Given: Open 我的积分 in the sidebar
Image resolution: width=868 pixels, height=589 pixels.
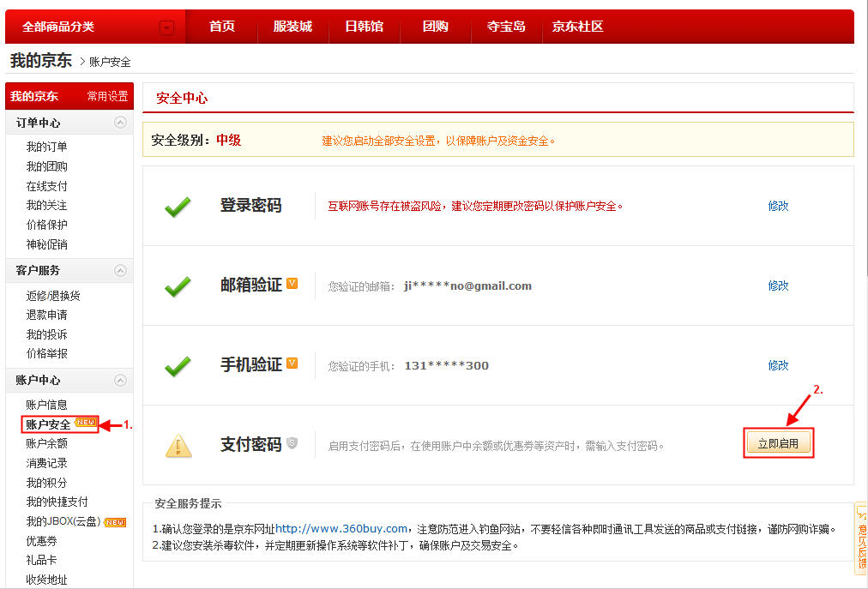Looking at the screenshot, I should [x=46, y=483].
